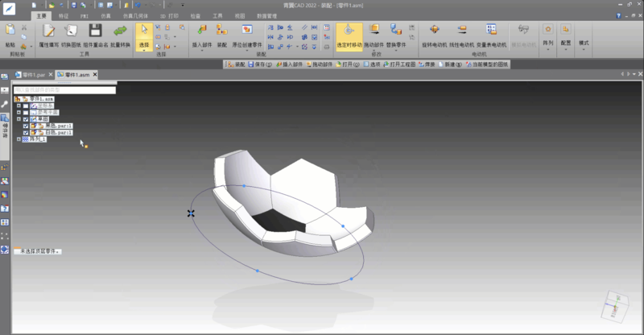
Task: Uncheck the 黑色.par:1 part checkbox
Action: coord(26,126)
